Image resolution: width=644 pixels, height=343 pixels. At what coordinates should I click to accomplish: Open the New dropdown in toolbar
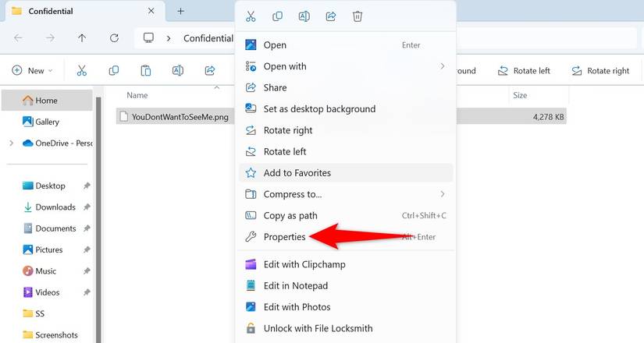tap(33, 71)
